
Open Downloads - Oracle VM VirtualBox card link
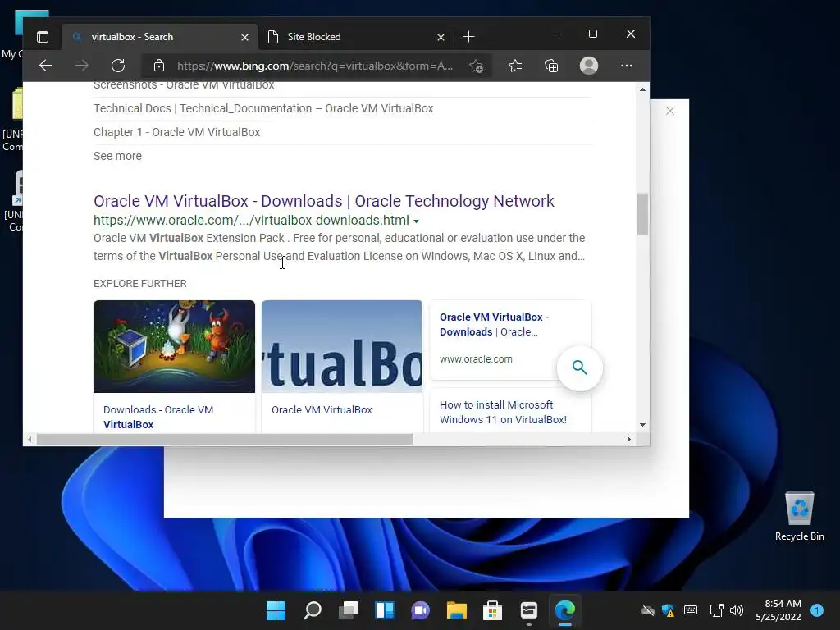pos(158,417)
